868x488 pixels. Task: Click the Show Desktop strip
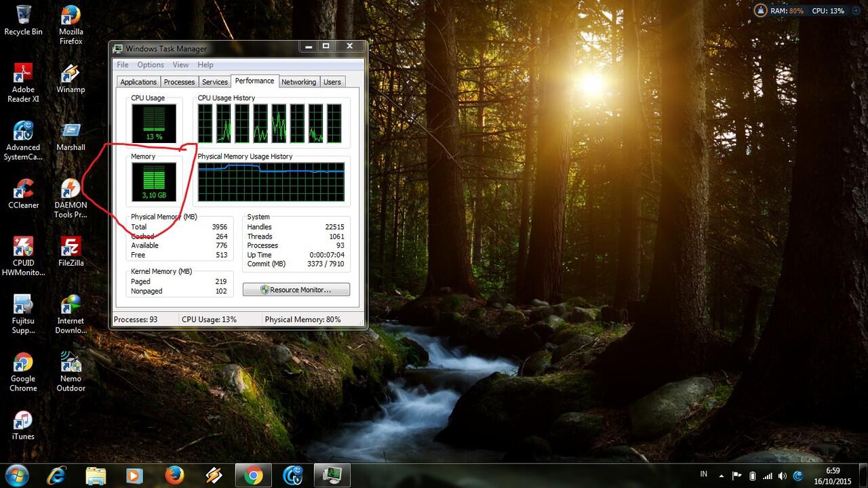(863, 476)
